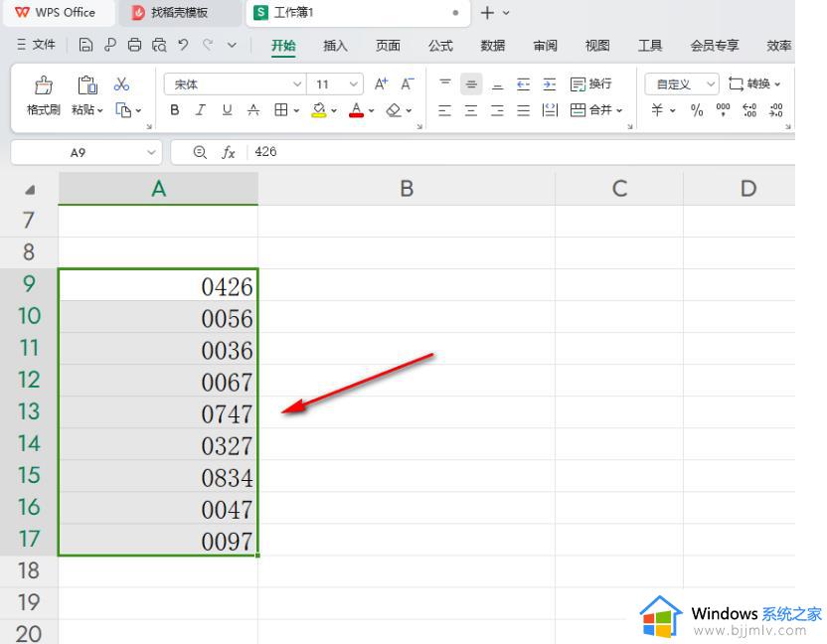Toggle vertical middle alignment
The width and height of the screenshot is (827, 644).
471,83
